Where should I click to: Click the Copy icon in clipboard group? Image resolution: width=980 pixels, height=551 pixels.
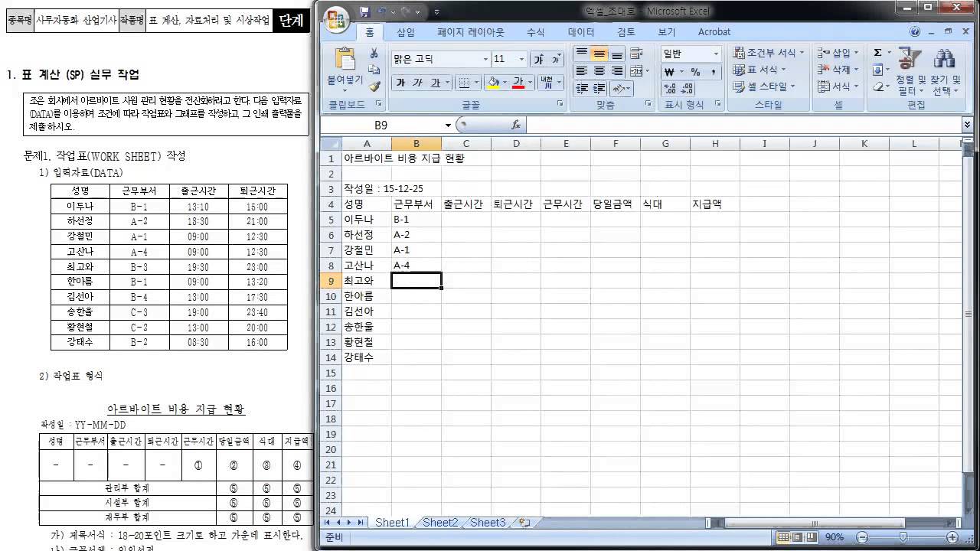pos(374,70)
